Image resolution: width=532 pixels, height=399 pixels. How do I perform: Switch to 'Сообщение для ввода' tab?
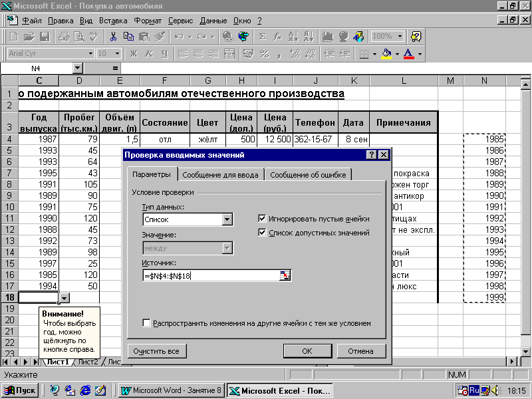[221, 175]
